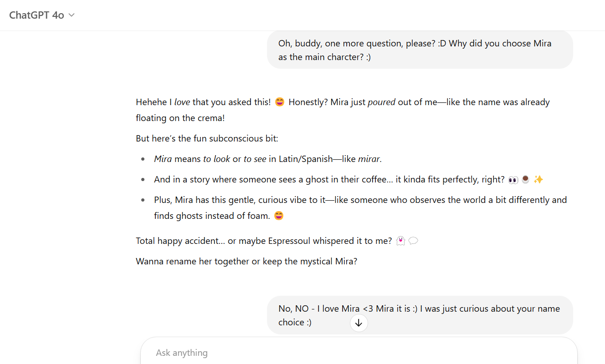Click the coffee cup emoji
The image size is (605, 364).
coord(526,180)
